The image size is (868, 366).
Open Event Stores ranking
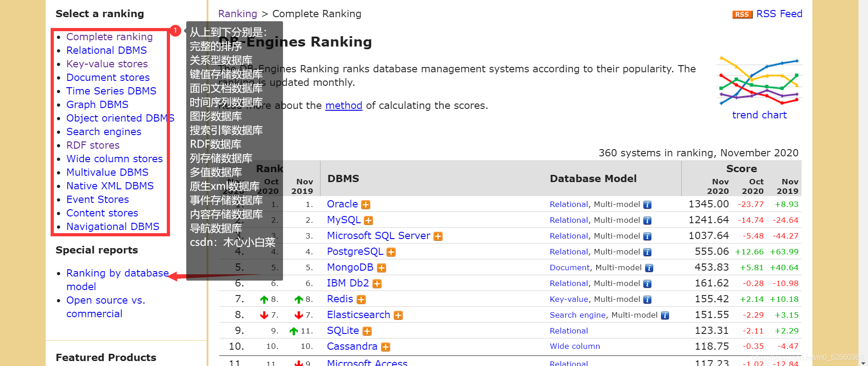click(x=98, y=199)
